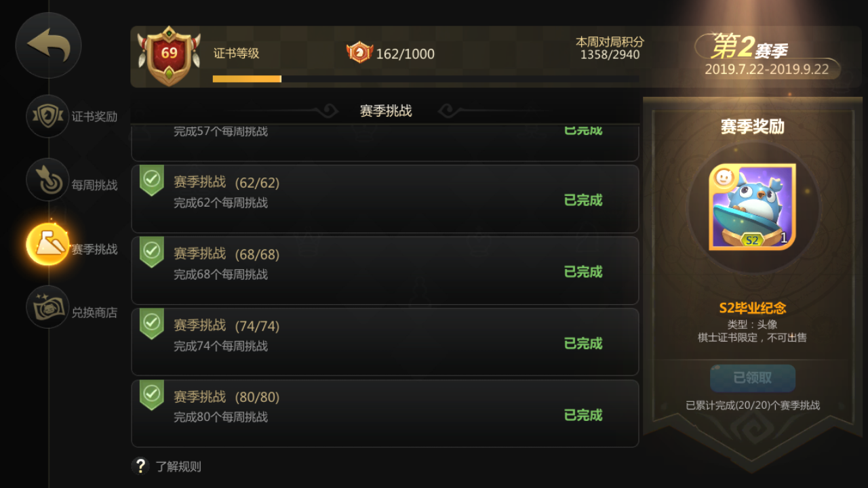Click the points badge beside 162/1000
The width and height of the screenshot is (868, 488).
(x=359, y=52)
